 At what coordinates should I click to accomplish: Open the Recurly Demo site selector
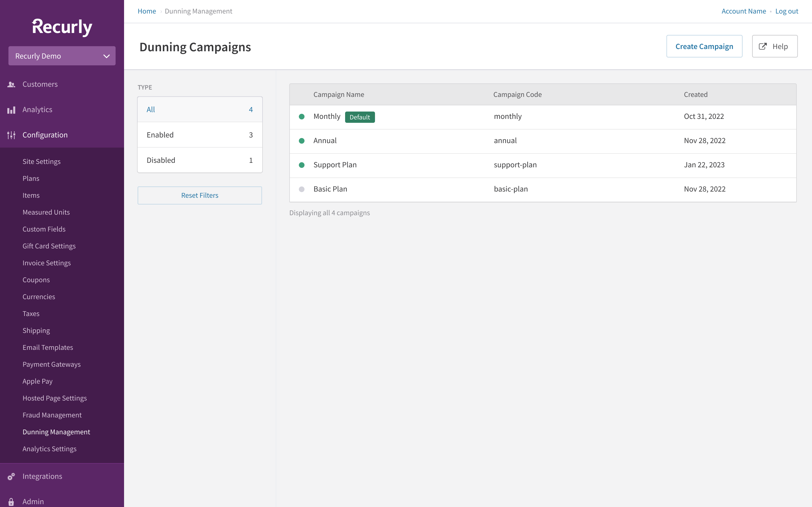tap(62, 56)
